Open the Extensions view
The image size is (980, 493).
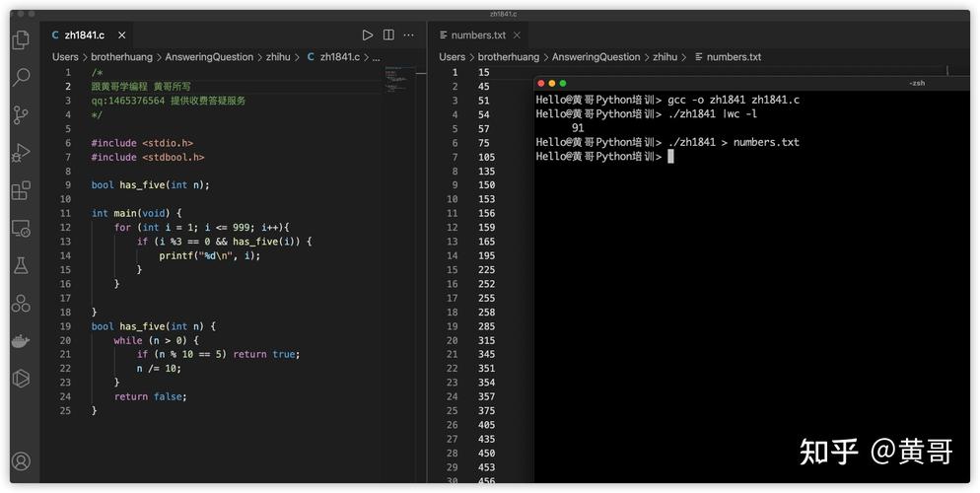[x=21, y=190]
